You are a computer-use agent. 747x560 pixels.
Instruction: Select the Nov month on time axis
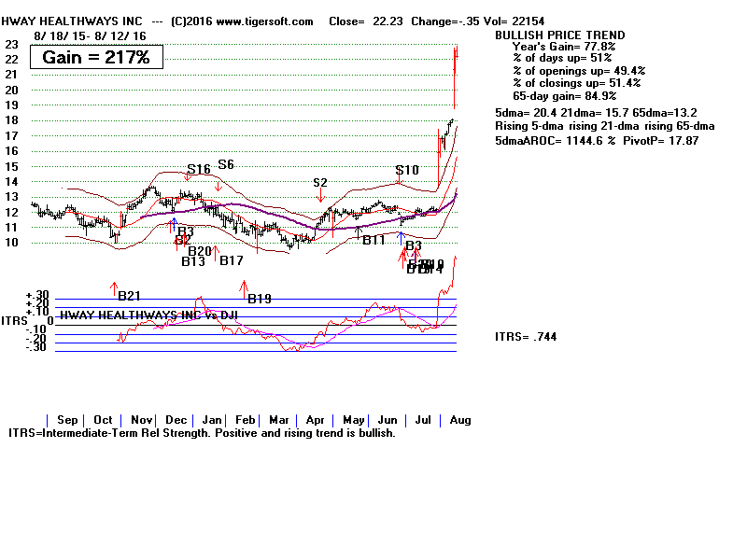[141, 420]
